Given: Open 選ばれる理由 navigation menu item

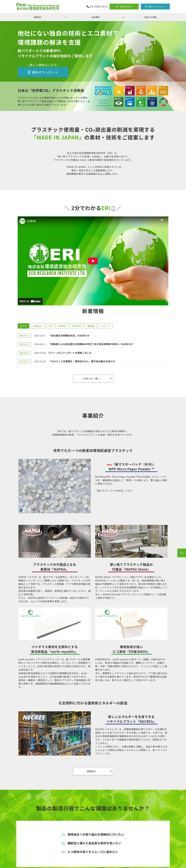Looking at the screenshot, I should [x=151, y=17].
